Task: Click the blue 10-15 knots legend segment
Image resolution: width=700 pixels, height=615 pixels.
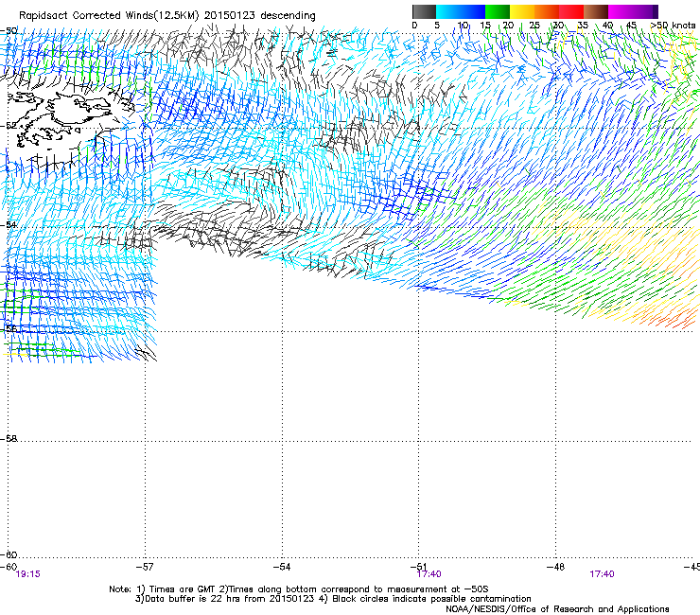Action: tap(473, 11)
